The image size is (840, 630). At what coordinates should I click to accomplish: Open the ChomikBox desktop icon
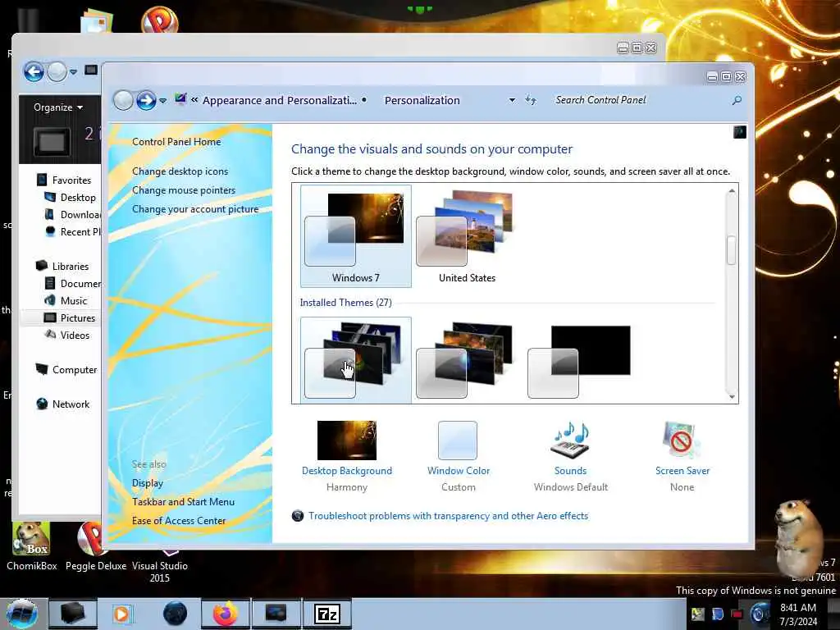(x=31, y=546)
